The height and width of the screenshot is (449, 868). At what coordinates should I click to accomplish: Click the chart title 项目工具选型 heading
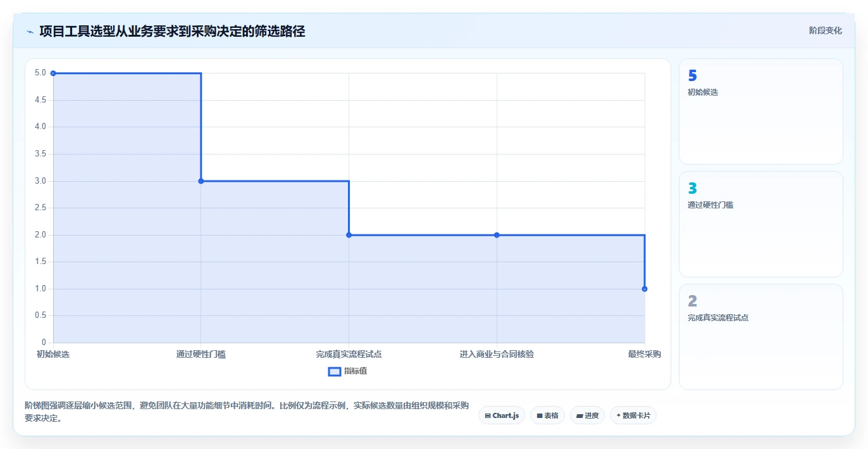[172, 31]
